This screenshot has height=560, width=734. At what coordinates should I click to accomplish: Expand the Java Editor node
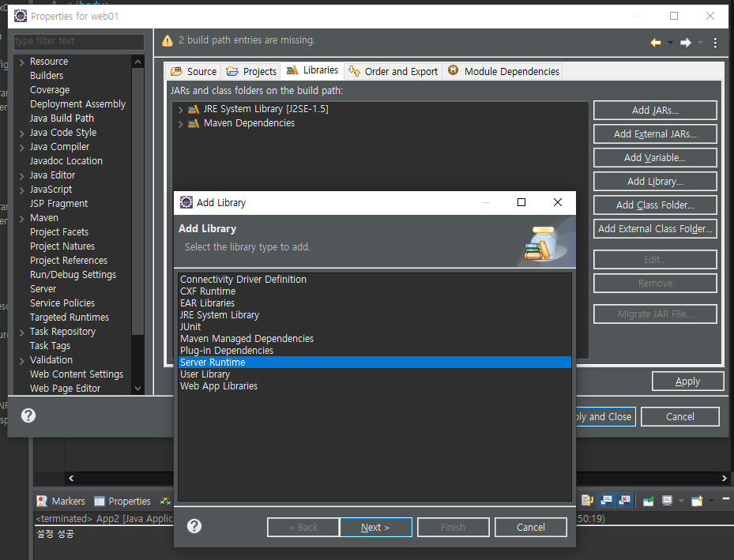point(22,176)
